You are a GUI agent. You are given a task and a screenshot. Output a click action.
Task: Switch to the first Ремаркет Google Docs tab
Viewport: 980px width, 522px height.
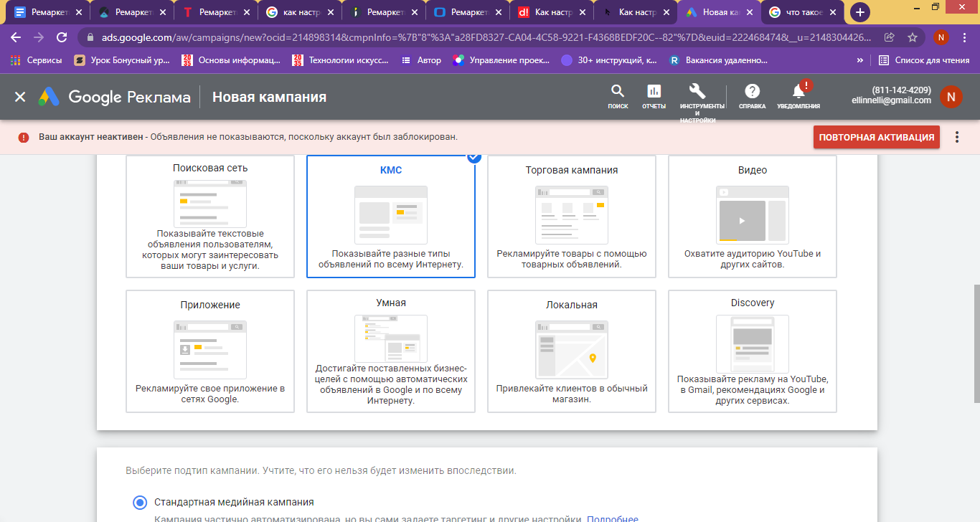click(47, 12)
